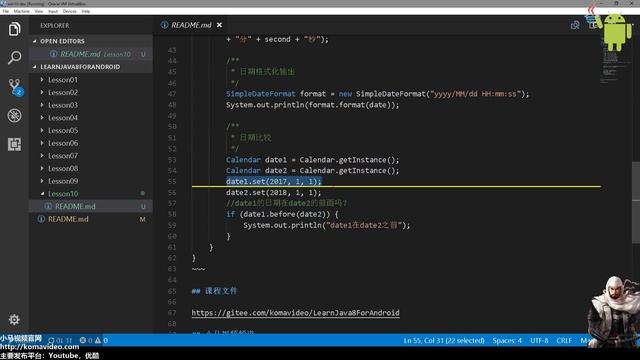Image resolution: width=640 pixels, height=360 pixels.
Task: Open the Input menu of VirtualBox
Action: coord(53,11)
